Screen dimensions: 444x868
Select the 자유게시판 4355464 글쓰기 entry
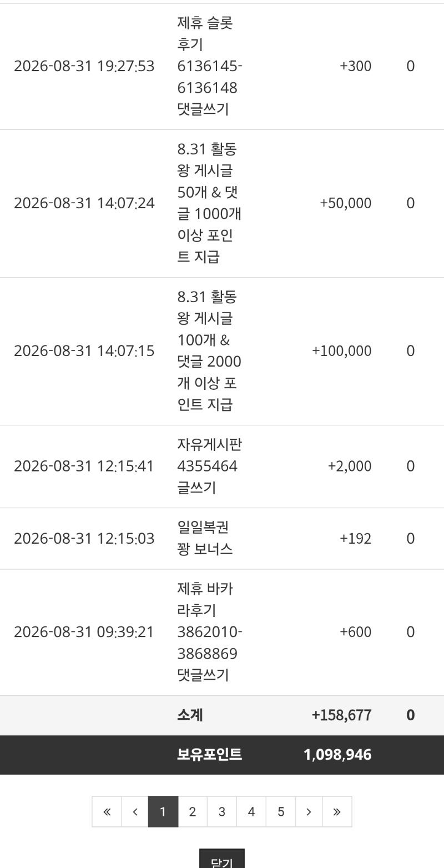click(209, 466)
